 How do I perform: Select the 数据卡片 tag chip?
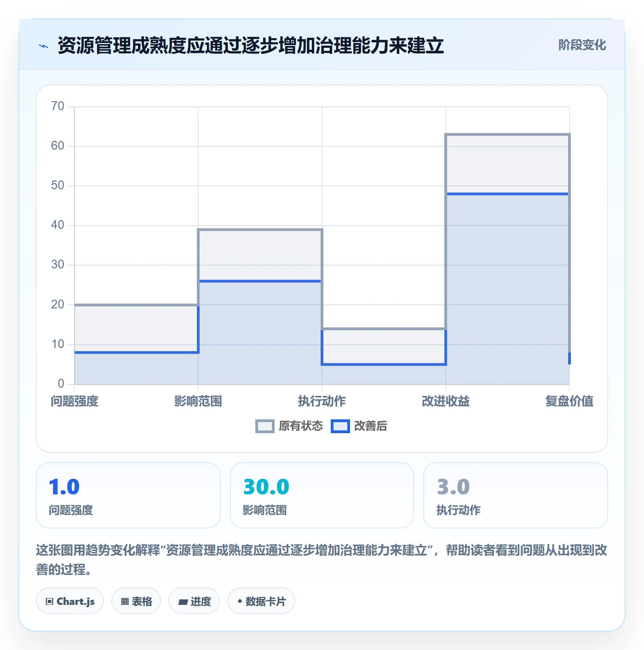(x=261, y=601)
